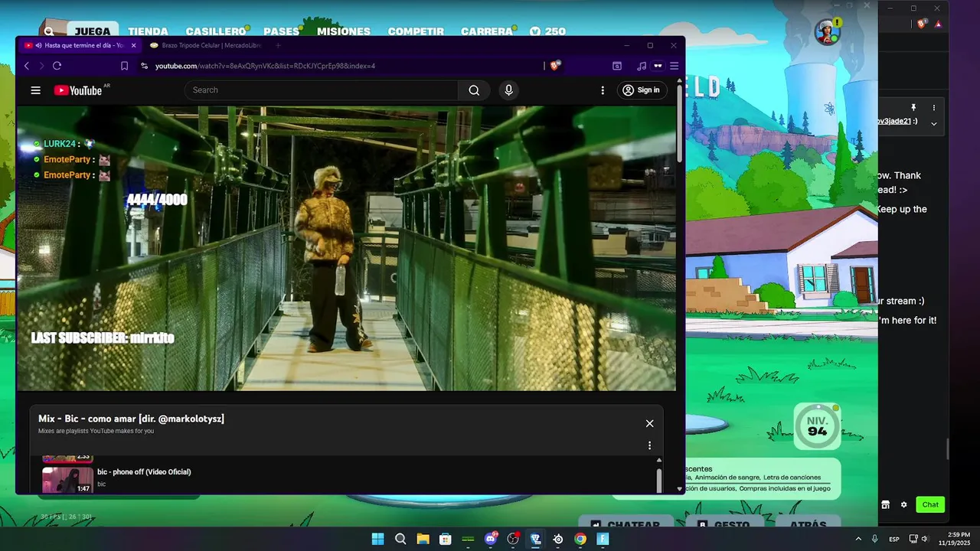Open File Explorer from the taskbar
The image size is (980, 551).
(423, 539)
